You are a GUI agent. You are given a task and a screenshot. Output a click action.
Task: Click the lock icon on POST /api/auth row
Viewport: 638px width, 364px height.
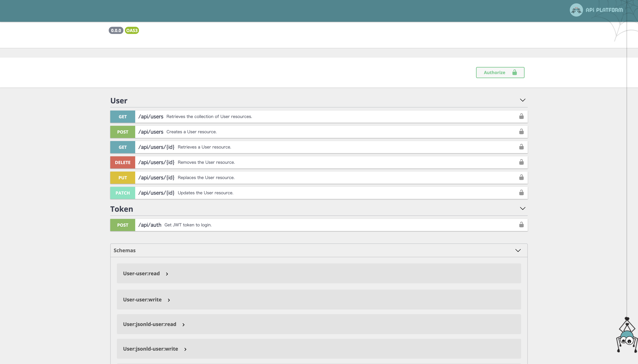coord(521,225)
